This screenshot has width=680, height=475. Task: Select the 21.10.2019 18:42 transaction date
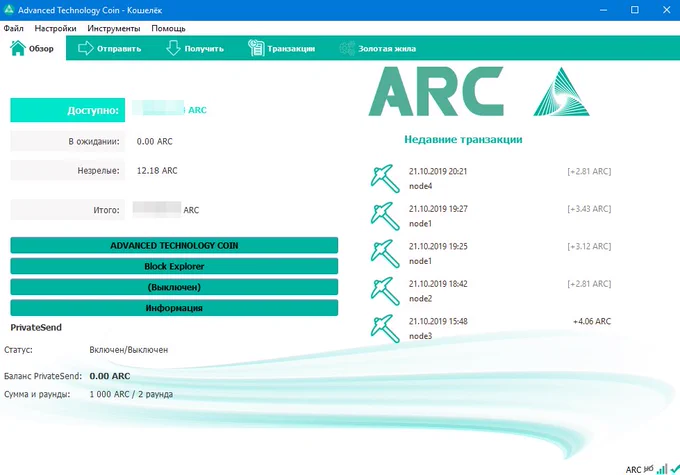click(x=438, y=284)
